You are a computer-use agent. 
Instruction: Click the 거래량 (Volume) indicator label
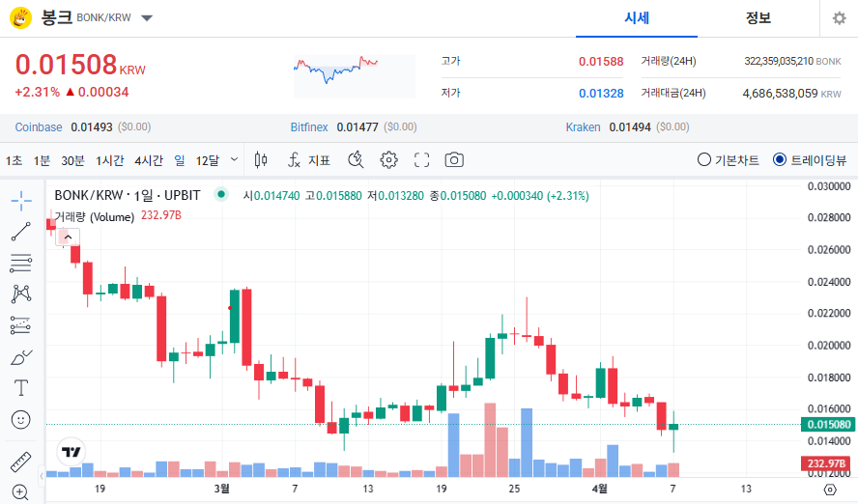pyautogui.click(x=94, y=217)
